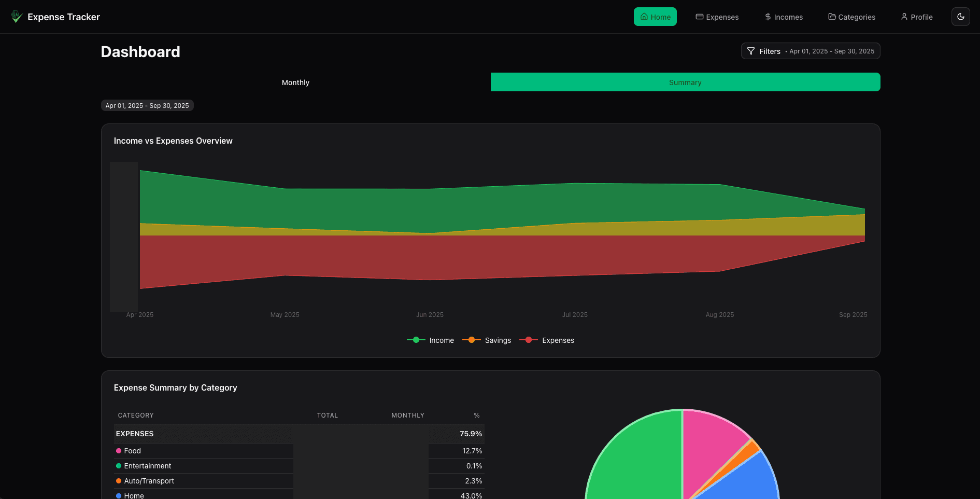Click the MONTHLY column header
The width and height of the screenshot is (980, 499).
408,415
